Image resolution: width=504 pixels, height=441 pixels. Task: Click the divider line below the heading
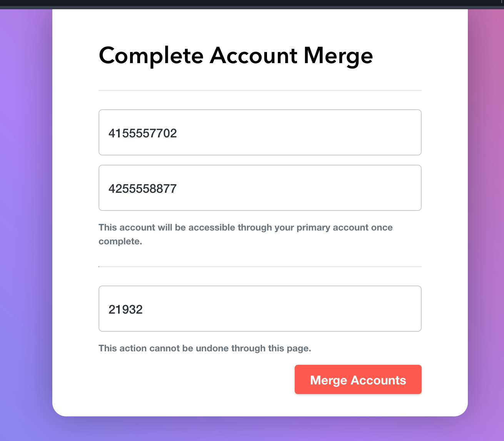(x=260, y=90)
